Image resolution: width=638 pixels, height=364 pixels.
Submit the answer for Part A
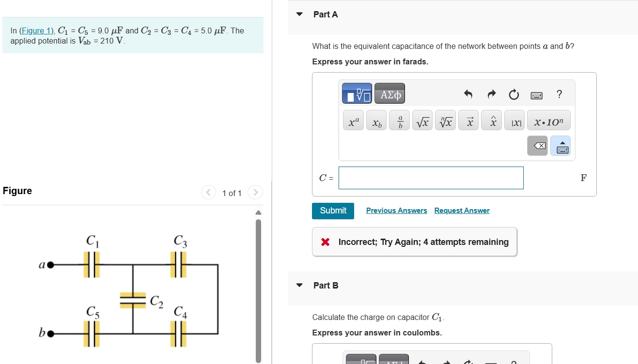333,211
